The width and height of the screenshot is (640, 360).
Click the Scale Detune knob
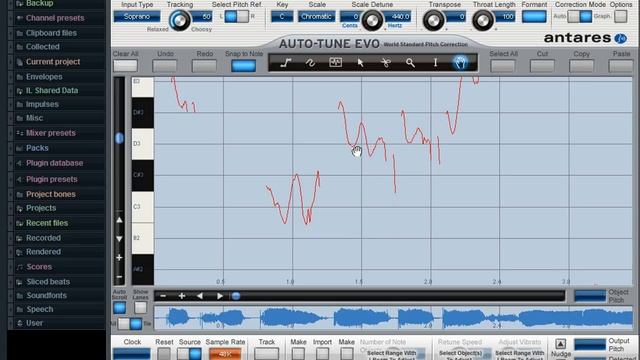[372, 20]
